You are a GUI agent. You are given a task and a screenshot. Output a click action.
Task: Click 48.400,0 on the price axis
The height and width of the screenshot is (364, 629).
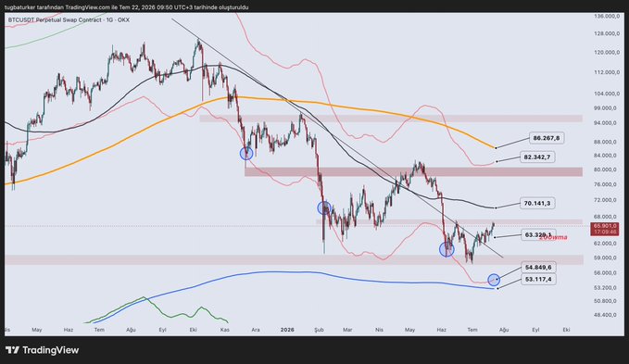click(x=605, y=315)
